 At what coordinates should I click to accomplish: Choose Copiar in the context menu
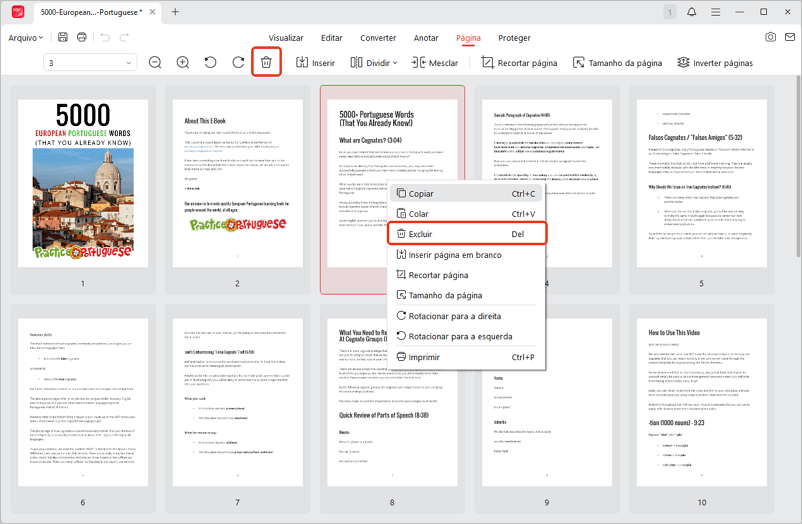coord(466,193)
